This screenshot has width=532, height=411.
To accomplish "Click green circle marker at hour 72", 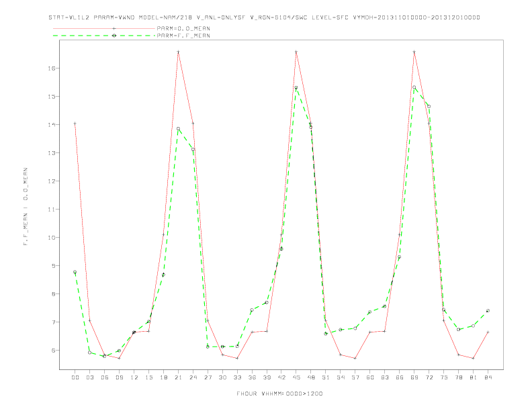I will [x=429, y=107].
